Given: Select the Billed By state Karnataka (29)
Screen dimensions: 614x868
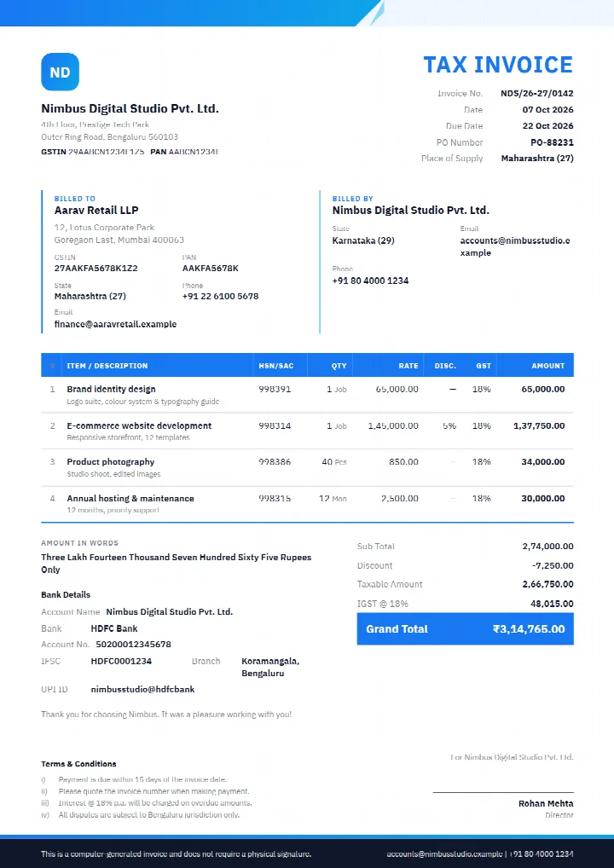Looking at the screenshot, I should pos(363,240).
